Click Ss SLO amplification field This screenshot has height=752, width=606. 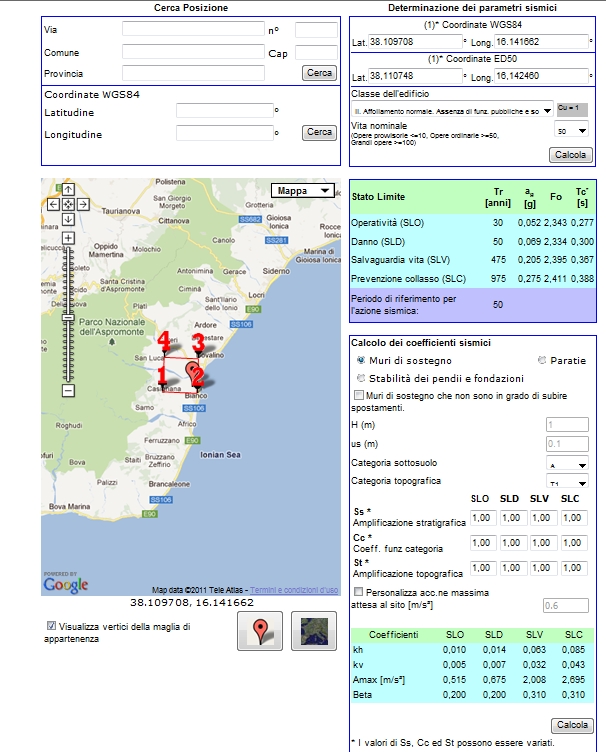483,518
